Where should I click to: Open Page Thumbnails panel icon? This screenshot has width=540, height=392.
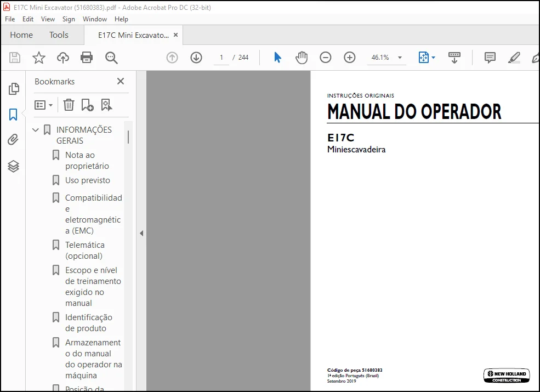(x=13, y=89)
